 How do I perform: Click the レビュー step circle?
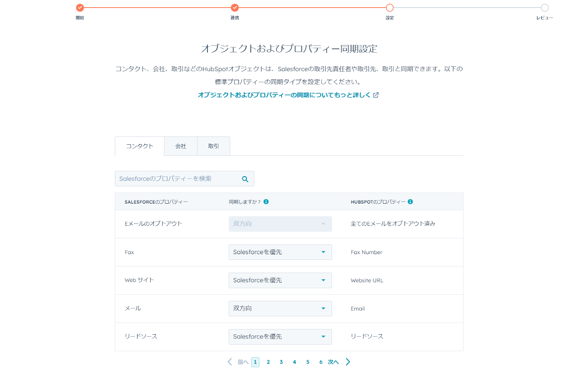(544, 8)
